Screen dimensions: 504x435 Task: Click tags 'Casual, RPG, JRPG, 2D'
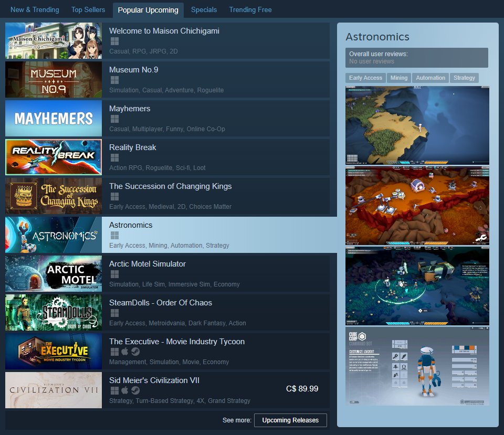[143, 51]
